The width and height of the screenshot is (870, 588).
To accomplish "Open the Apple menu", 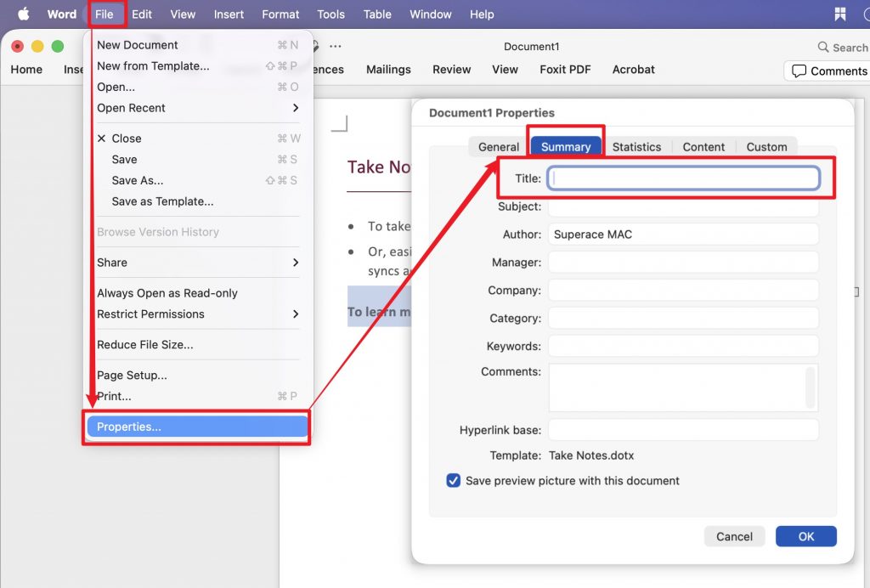I will pos(23,14).
